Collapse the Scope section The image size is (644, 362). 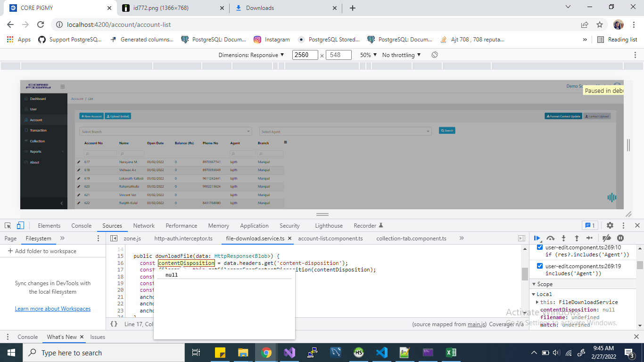pos(535,284)
